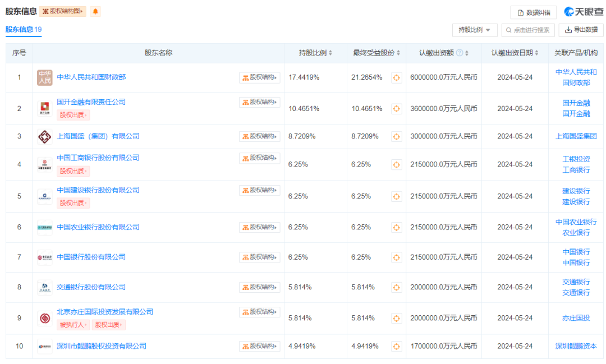The height and width of the screenshot is (364, 606).
Task: Open 北京亦庄国际投资发展有限公司 link
Action: click(x=105, y=312)
